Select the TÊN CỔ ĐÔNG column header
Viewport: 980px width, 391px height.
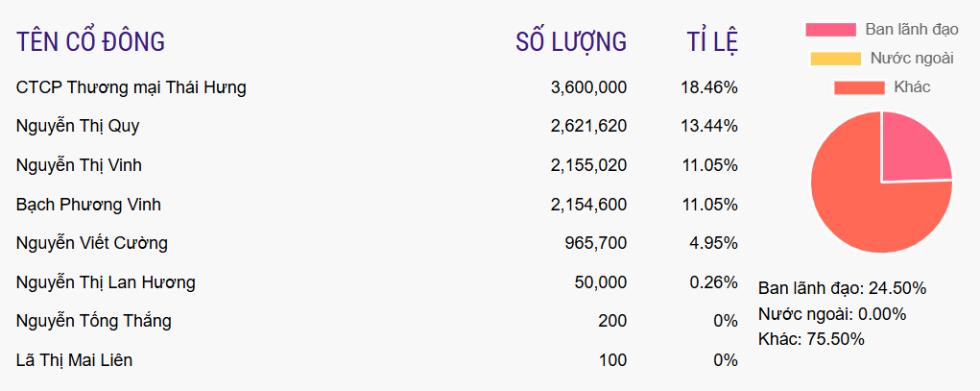[x=90, y=42]
